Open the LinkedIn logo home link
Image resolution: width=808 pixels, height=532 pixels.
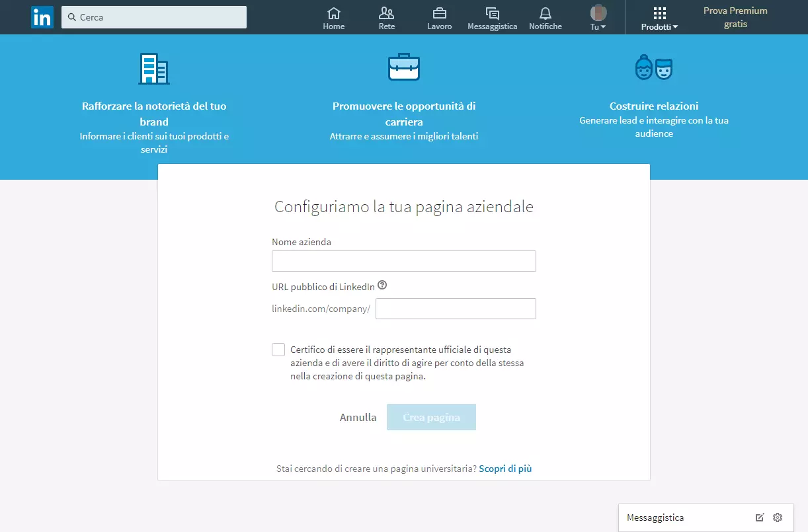pyautogui.click(x=42, y=17)
